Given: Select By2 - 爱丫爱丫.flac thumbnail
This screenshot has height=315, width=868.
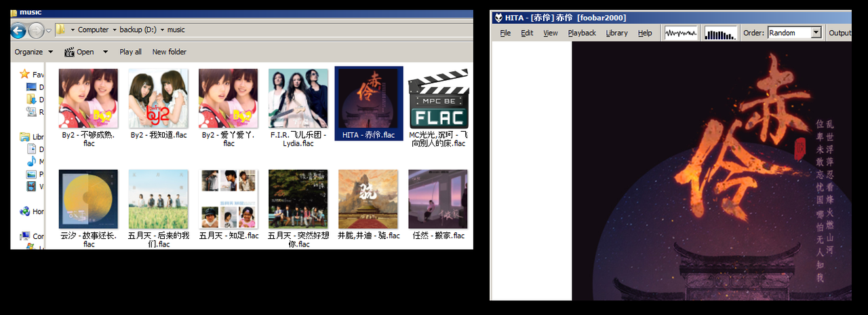Looking at the screenshot, I should pos(228,98).
